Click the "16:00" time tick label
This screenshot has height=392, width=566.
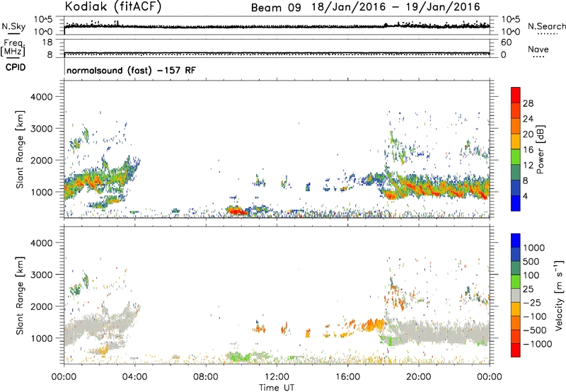347,377
